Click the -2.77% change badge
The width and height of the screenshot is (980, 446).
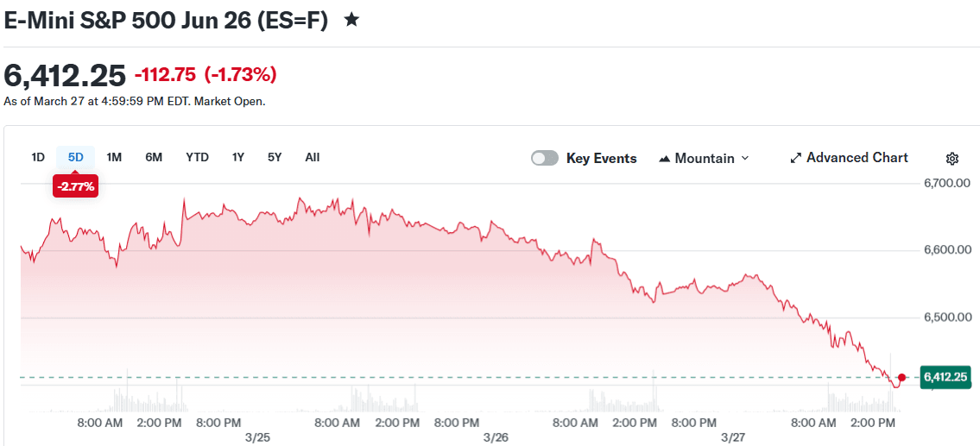[x=76, y=185]
